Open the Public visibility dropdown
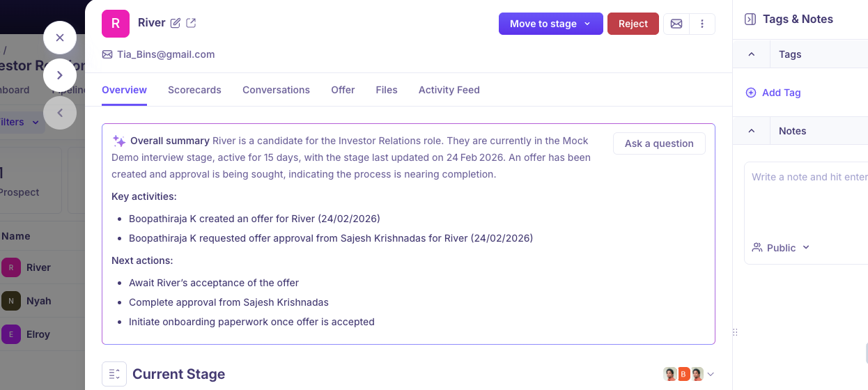This screenshot has width=868, height=390. tap(782, 248)
